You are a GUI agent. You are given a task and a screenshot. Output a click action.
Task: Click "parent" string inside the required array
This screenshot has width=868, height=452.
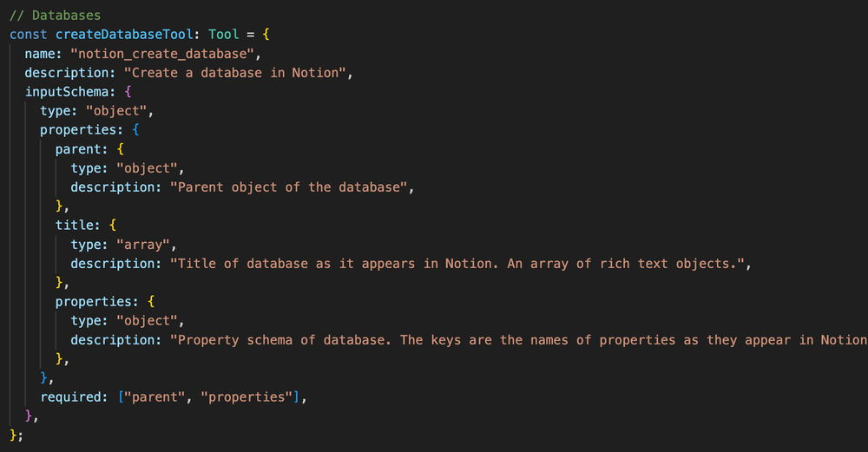click(x=155, y=396)
